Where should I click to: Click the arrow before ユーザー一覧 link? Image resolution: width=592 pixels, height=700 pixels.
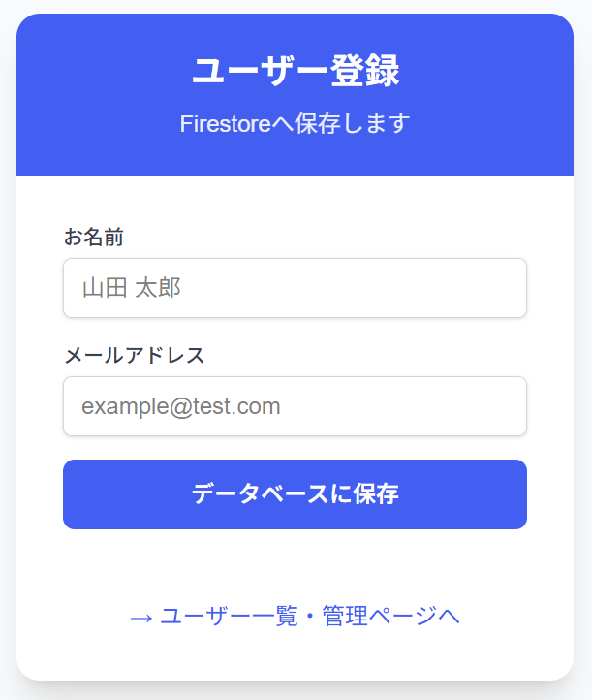140,618
